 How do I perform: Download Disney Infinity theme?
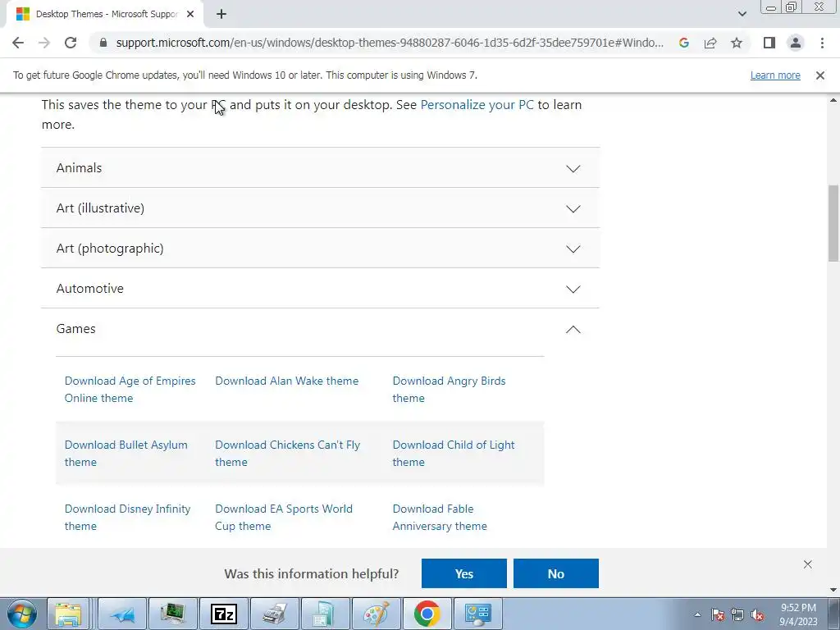[x=127, y=517]
